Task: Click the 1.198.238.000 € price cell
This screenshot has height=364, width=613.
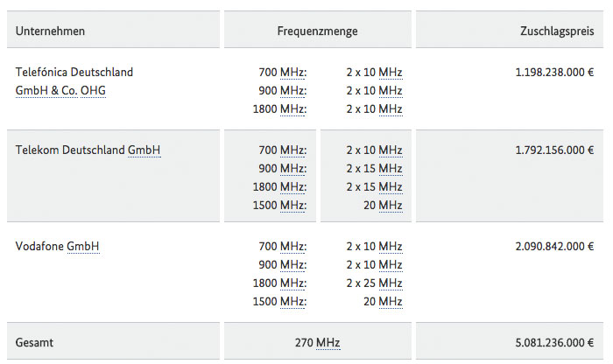Action: [x=554, y=73]
